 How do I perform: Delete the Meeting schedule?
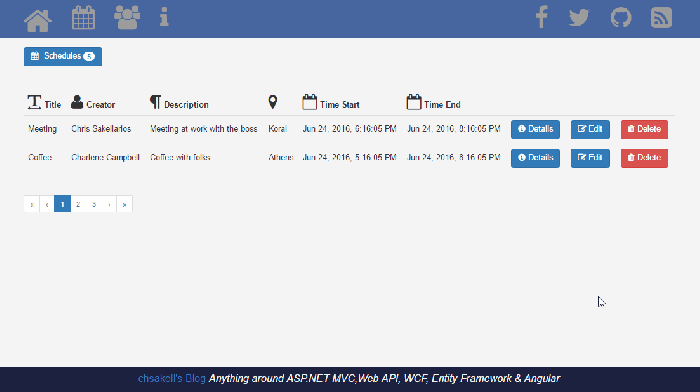644,129
